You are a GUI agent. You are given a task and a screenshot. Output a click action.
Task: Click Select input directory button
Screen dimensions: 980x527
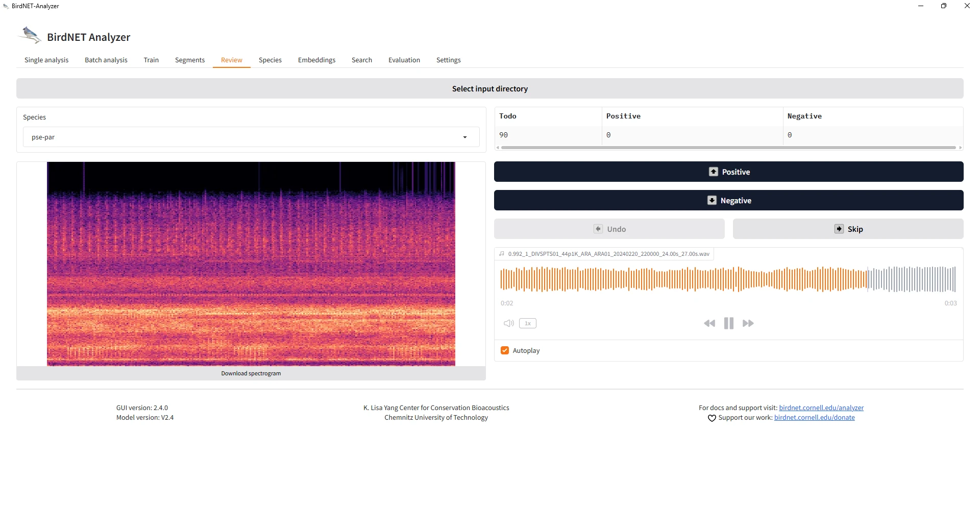click(x=490, y=88)
